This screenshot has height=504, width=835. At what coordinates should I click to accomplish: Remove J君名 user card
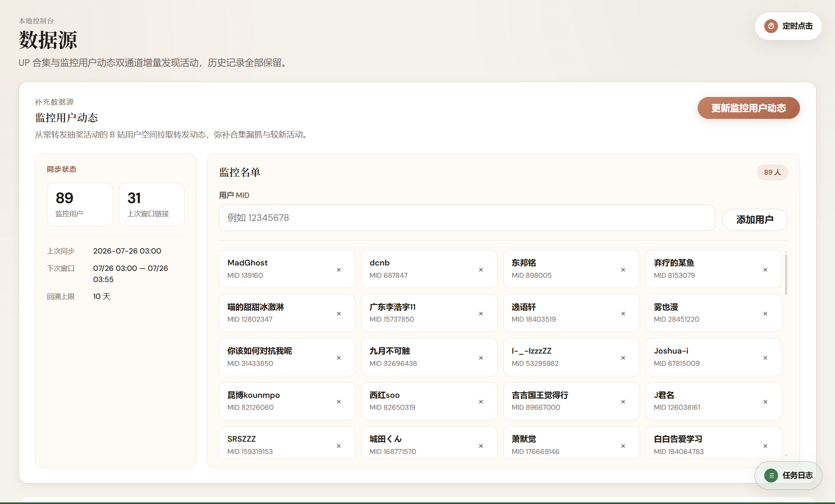(765, 402)
